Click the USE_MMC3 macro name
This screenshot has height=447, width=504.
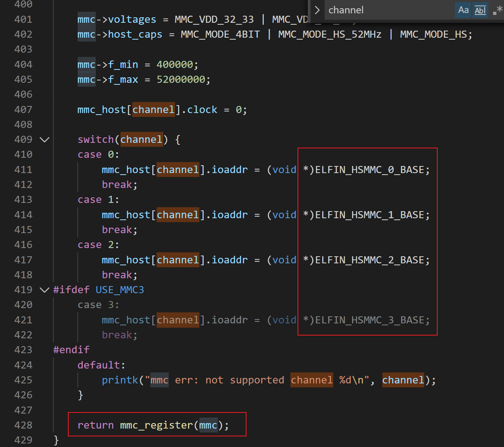click(x=120, y=290)
